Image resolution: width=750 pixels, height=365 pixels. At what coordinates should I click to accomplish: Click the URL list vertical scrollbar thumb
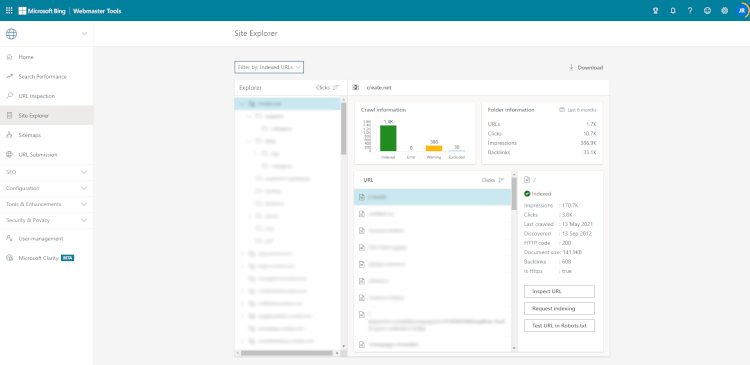(x=514, y=194)
